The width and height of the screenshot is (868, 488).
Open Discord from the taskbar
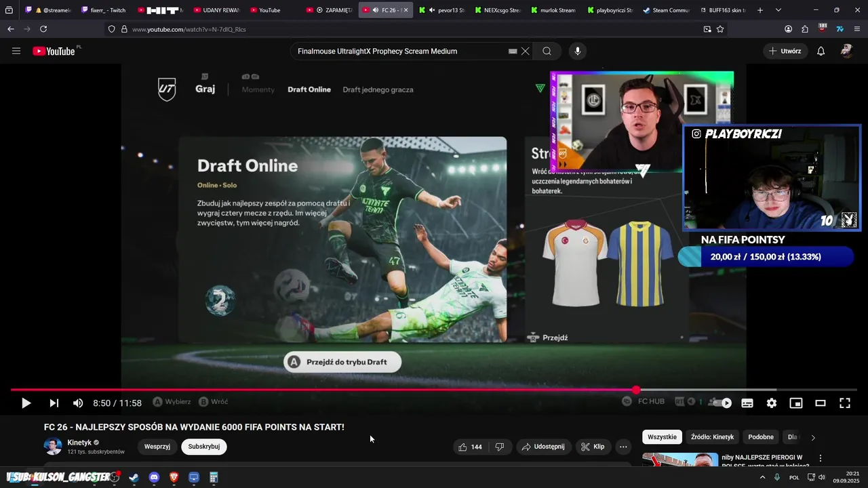click(154, 477)
